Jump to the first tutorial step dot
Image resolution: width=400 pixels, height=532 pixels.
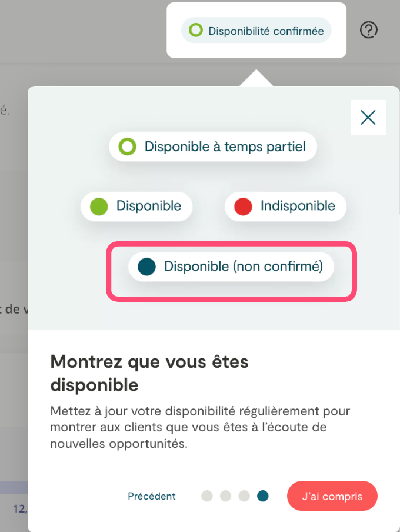point(207,496)
